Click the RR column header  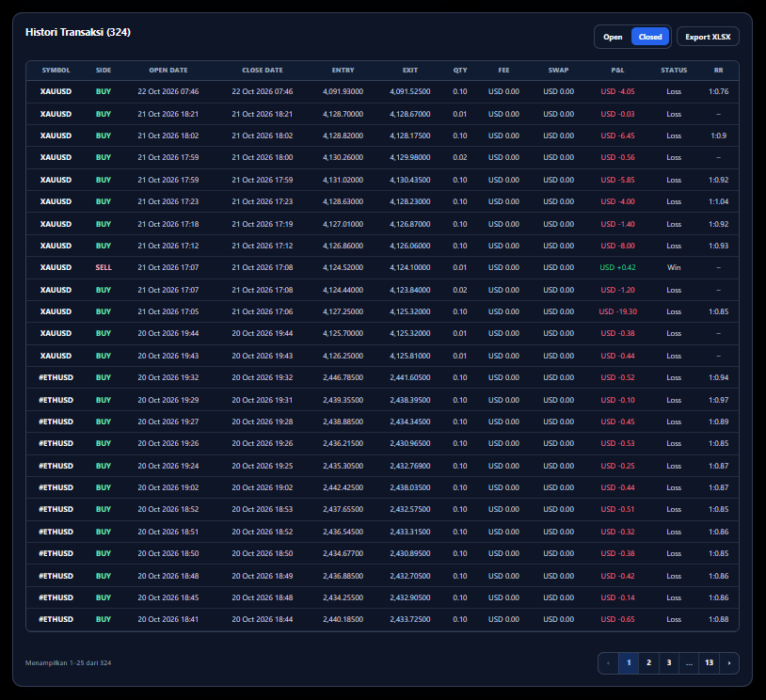(718, 71)
